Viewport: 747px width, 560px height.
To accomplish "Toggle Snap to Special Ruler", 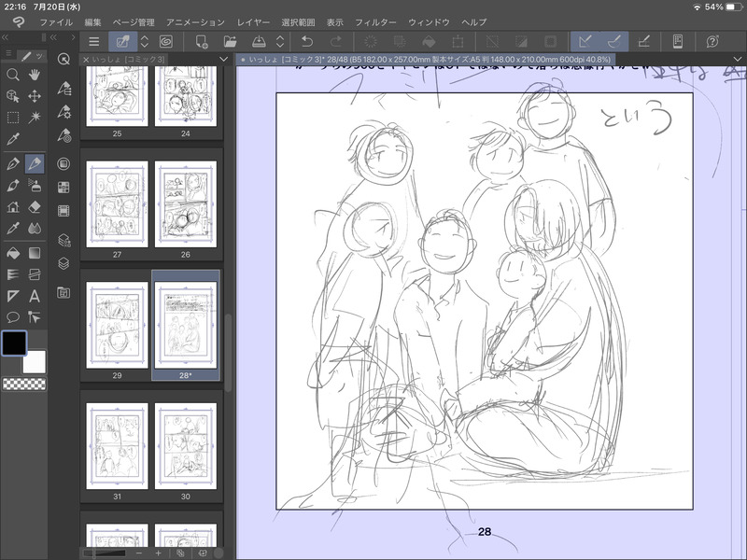I will 614,42.
